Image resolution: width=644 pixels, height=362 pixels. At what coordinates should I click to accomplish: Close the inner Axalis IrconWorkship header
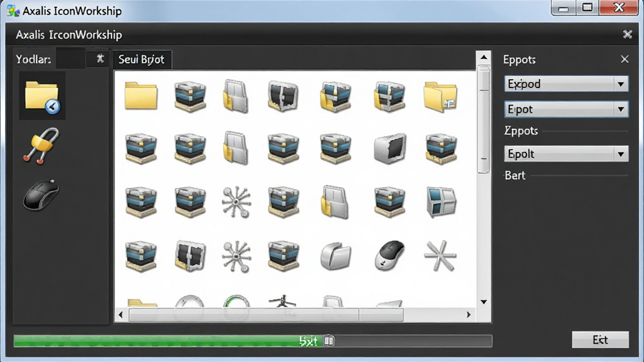point(627,35)
